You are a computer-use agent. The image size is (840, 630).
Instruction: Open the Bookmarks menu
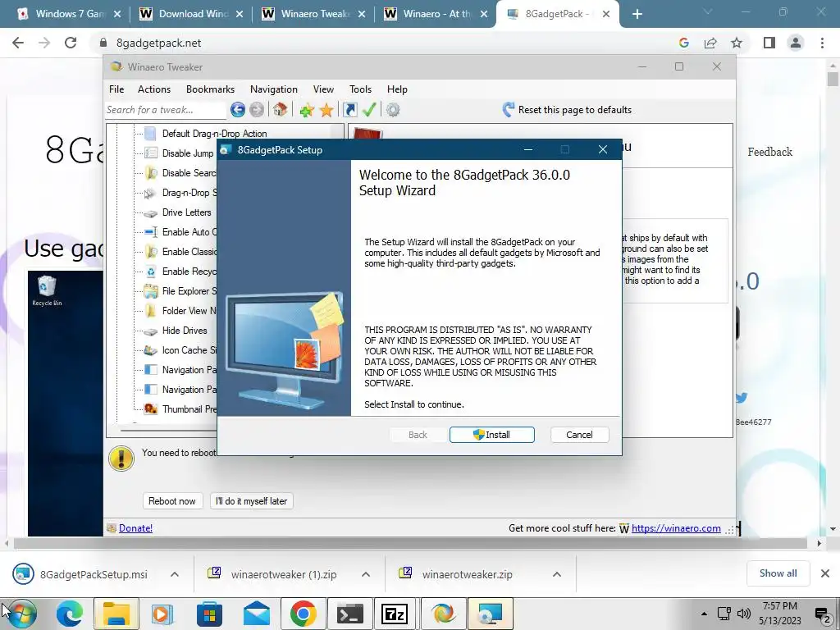coord(210,89)
